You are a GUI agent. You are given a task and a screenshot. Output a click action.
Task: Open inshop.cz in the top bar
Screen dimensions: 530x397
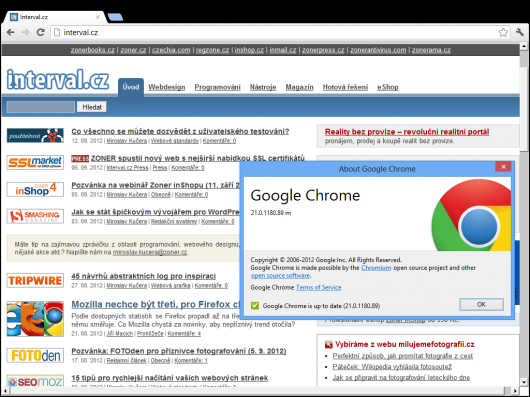tap(249, 50)
